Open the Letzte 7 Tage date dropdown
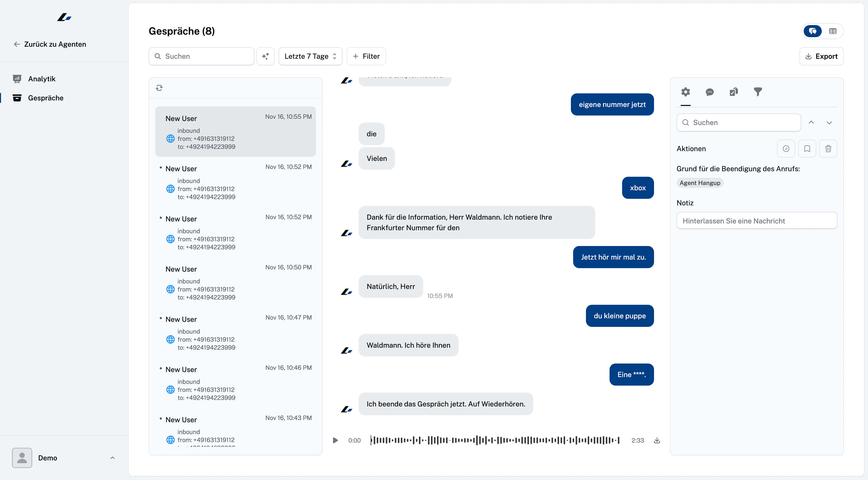 tap(310, 56)
